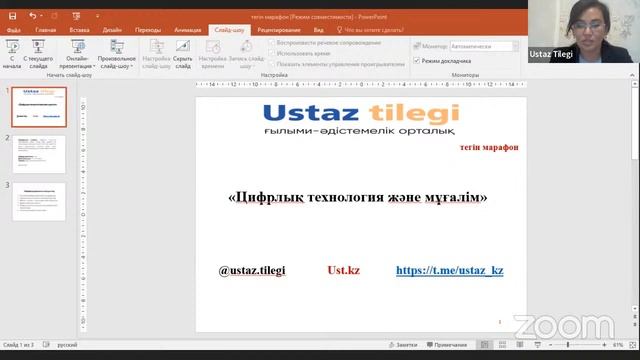
Task: Click the @ustaz.tilegi text on slide
Action: pos(252,271)
